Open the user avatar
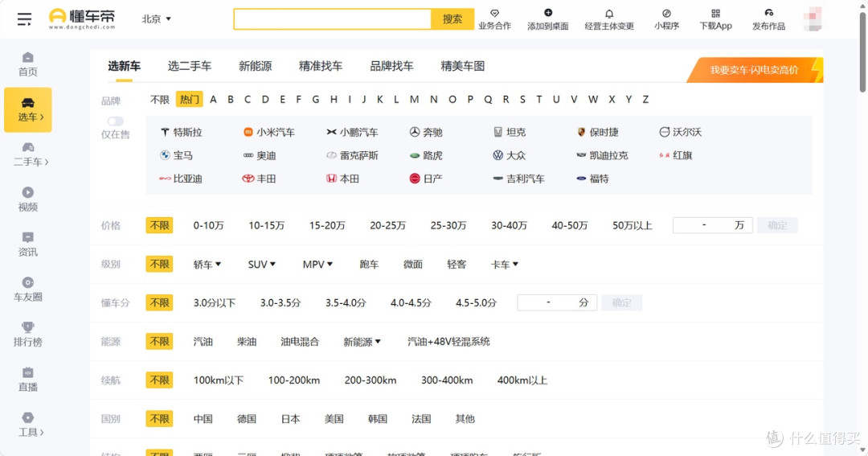 pyautogui.click(x=812, y=19)
